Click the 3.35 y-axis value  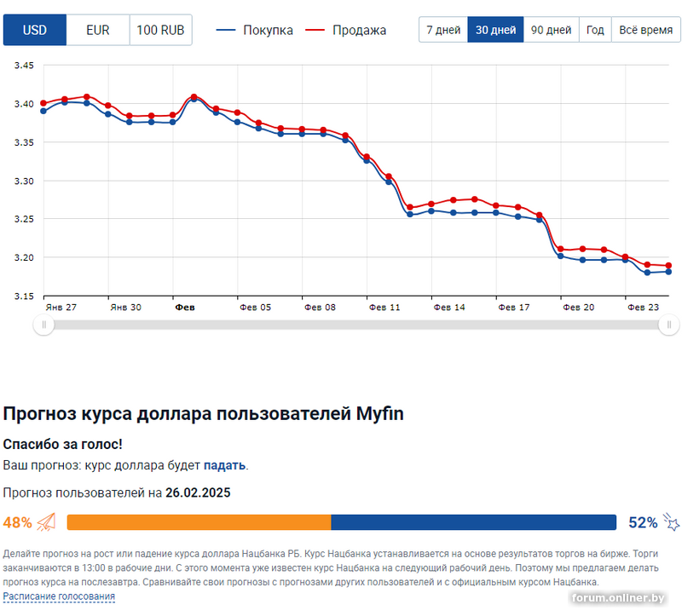tap(24, 142)
